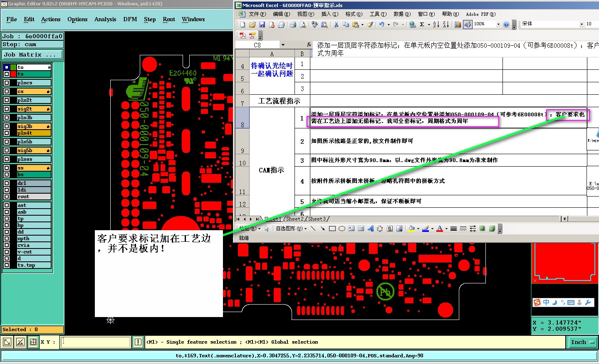
Task: Open the Name Box dropdown next to C8
Action: click(283, 45)
